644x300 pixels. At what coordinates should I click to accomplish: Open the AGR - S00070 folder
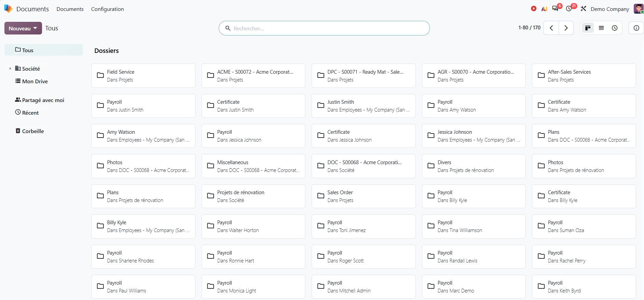point(474,75)
